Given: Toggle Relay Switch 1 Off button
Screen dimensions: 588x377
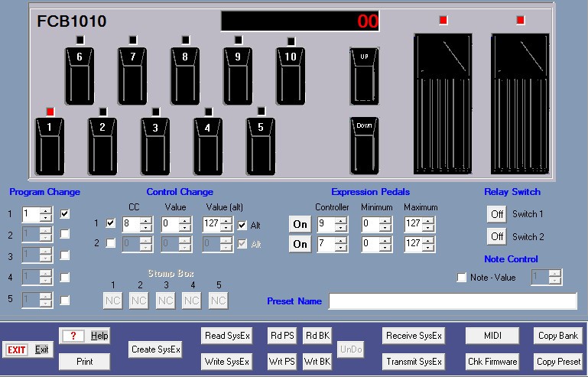Looking at the screenshot, I should [497, 214].
